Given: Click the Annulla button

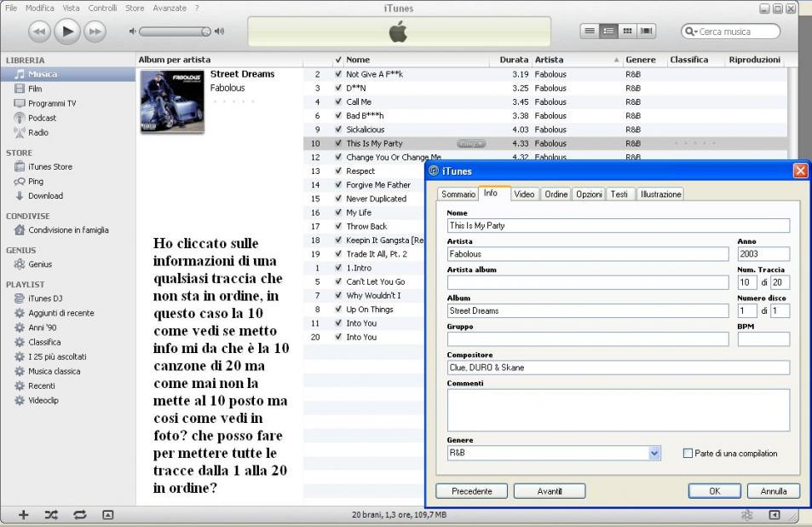Looking at the screenshot, I should coord(774,490).
